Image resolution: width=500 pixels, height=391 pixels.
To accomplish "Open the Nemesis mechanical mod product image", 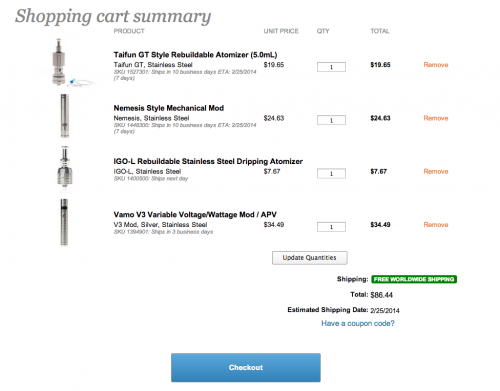I will 65,116.
